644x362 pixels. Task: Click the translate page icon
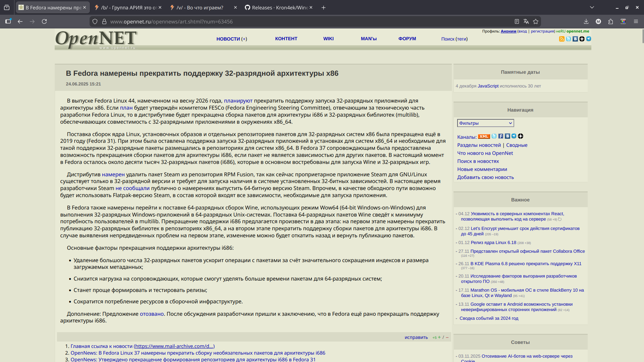point(526,21)
